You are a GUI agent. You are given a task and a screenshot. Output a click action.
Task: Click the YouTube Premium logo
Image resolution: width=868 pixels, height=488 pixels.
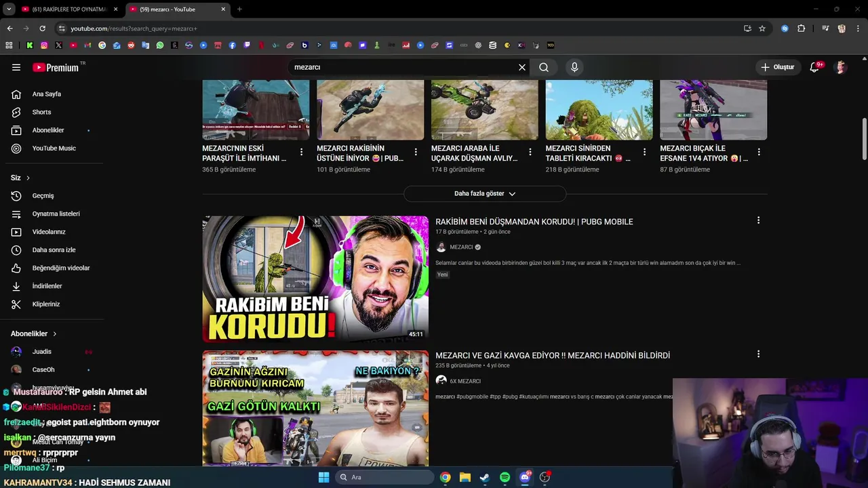click(56, 67)
